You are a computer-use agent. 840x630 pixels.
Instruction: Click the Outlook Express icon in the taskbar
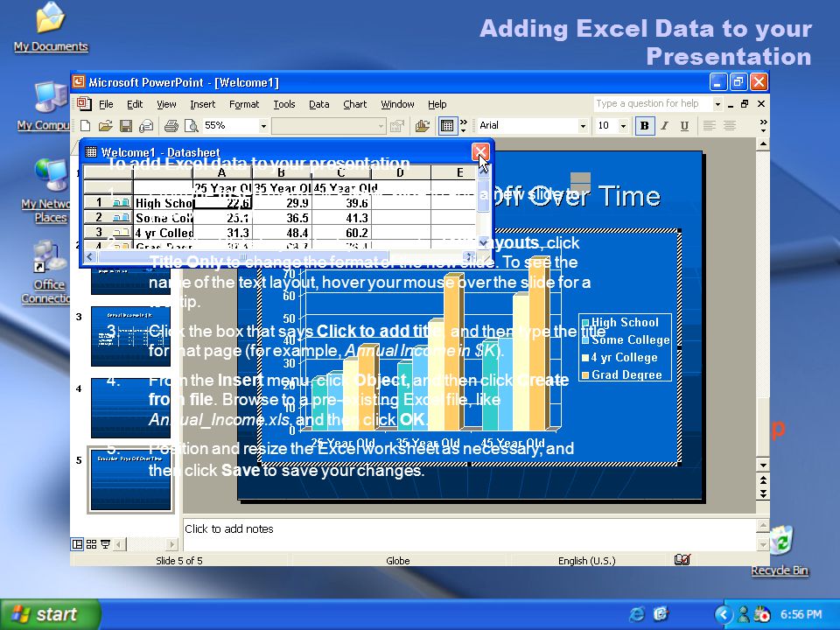click(661, 614)
